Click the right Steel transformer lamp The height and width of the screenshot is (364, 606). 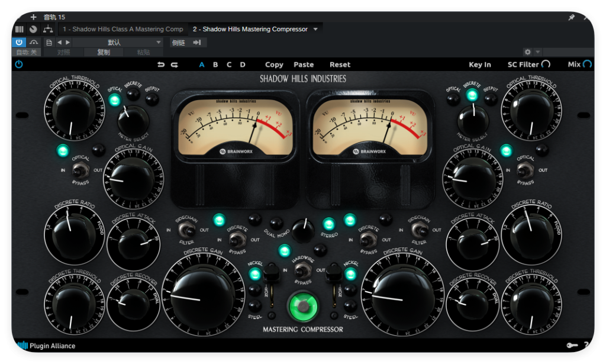(350, 306)
